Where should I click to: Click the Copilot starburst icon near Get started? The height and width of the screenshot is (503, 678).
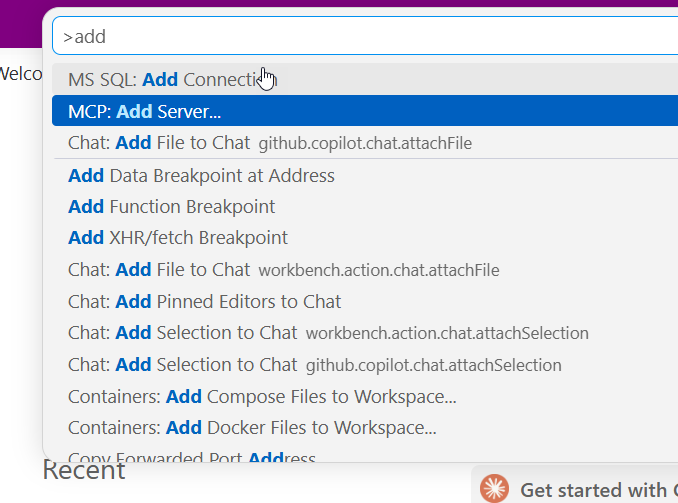coord(494,489)
